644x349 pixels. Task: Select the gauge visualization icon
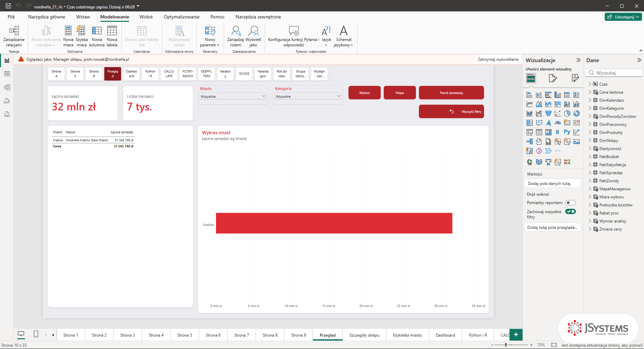(x=558, y=123)
